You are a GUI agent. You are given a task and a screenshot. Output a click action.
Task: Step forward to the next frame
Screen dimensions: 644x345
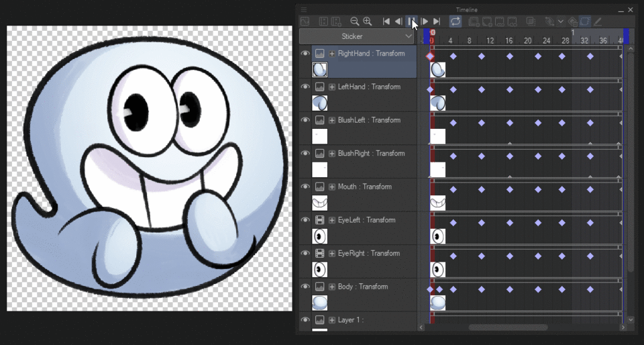click(x=425, y=21)
